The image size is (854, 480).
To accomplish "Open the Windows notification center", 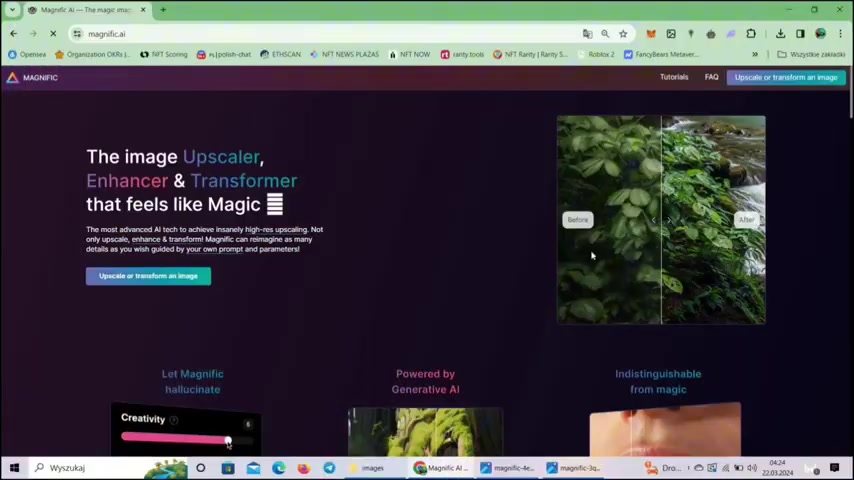I will coord(834,468).
